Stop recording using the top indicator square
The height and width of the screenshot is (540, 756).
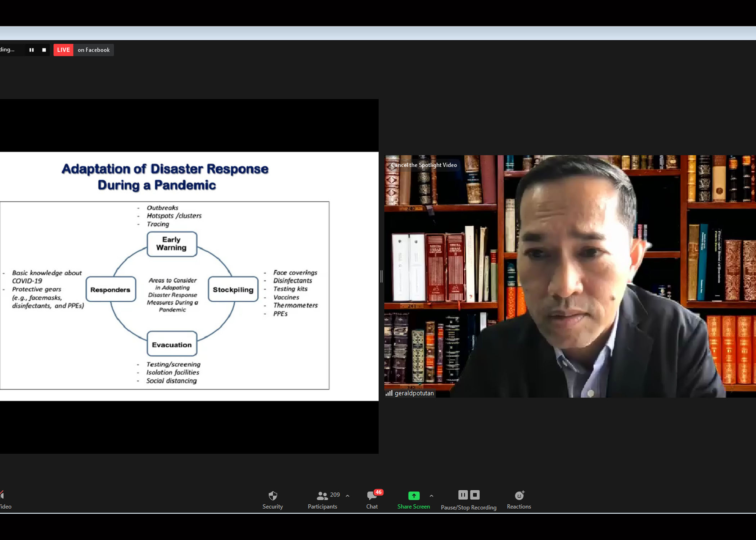pos(44,50)
